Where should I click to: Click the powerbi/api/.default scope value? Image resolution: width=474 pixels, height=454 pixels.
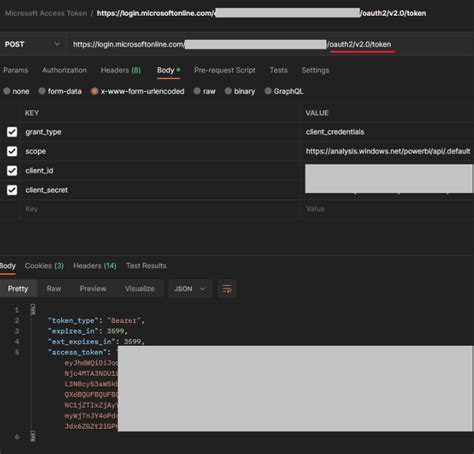(388, 151)
